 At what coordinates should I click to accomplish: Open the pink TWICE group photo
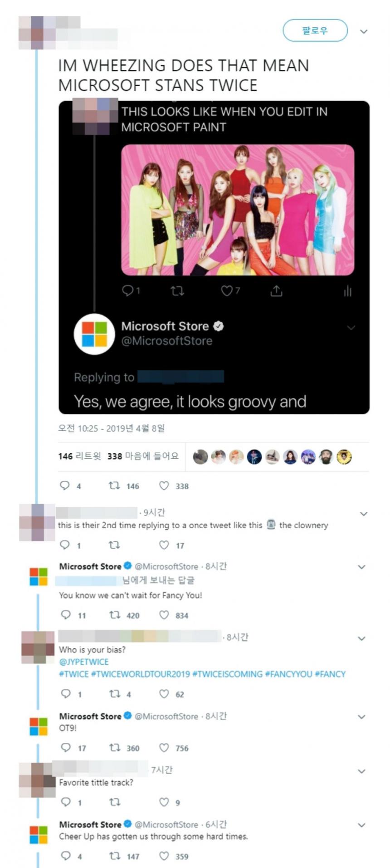238,210
